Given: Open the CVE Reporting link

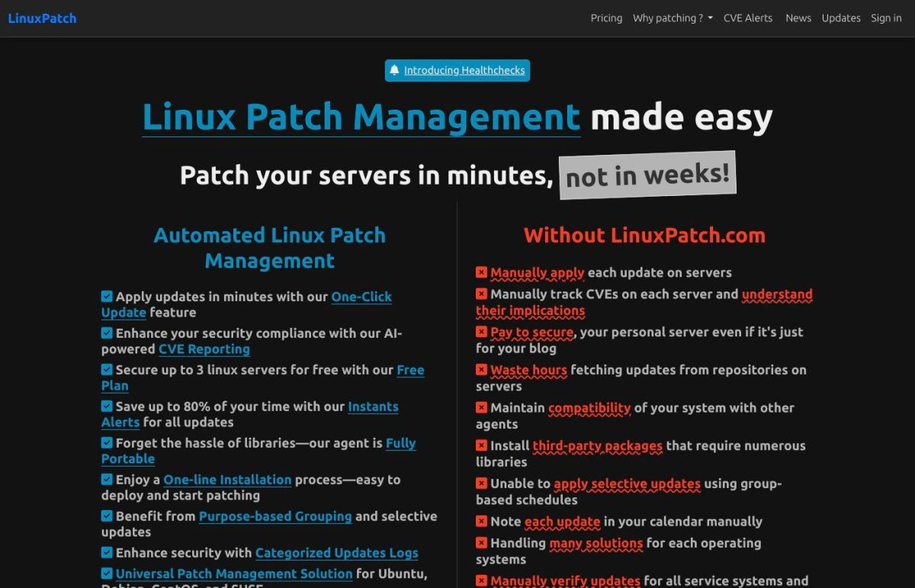Looking at the screenshot, I should pyautogui.click(x=204, y=349).
